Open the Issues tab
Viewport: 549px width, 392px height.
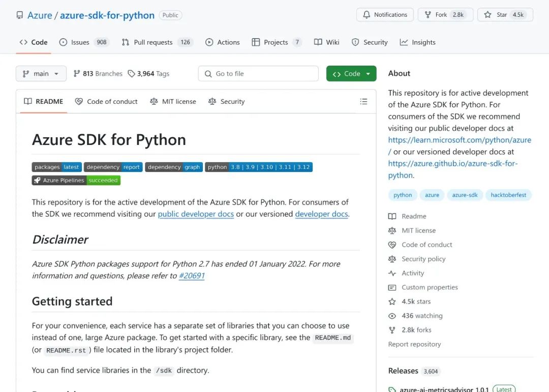coord(84,42)
